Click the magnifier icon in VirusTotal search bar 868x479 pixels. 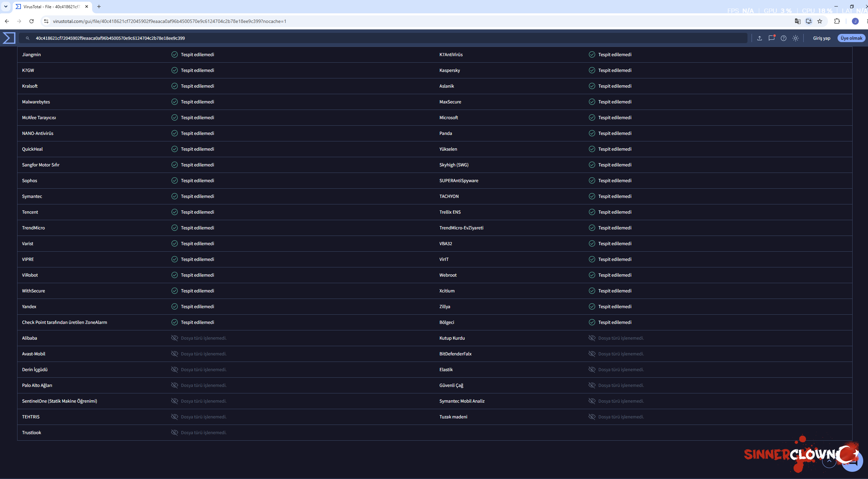tap(28, 38)
